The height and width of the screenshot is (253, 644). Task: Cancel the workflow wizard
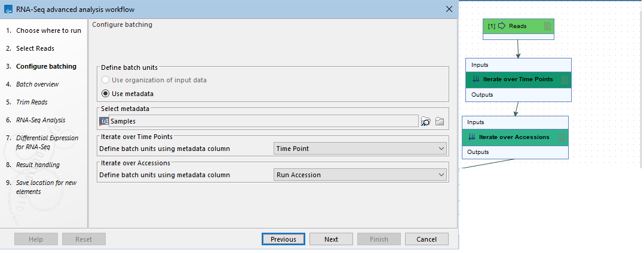point(427,239)
